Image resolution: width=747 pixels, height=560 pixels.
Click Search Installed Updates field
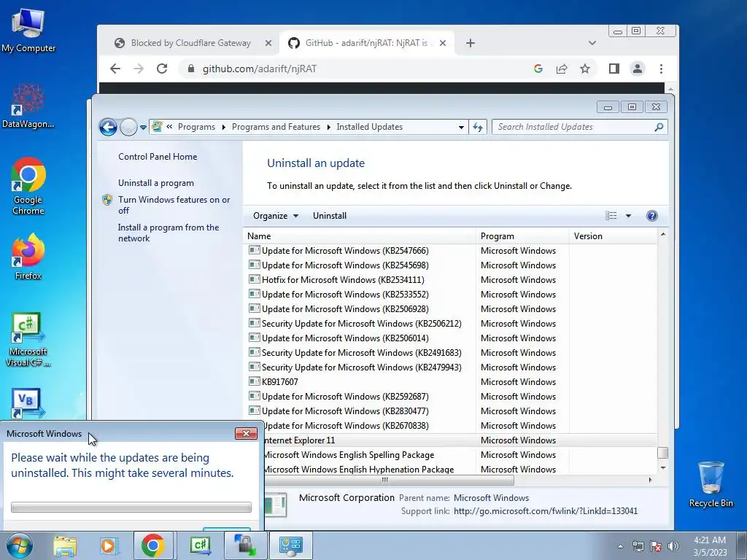(579, 127)
